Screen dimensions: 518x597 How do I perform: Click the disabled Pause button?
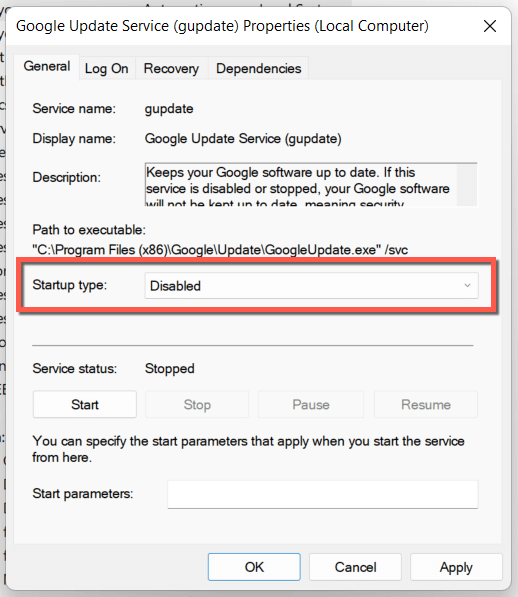311,404
